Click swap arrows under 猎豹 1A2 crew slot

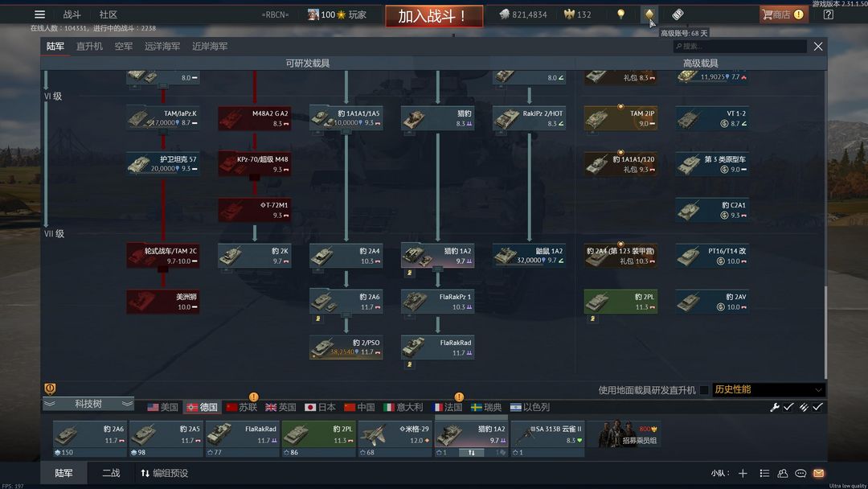(x=472, y=453)
